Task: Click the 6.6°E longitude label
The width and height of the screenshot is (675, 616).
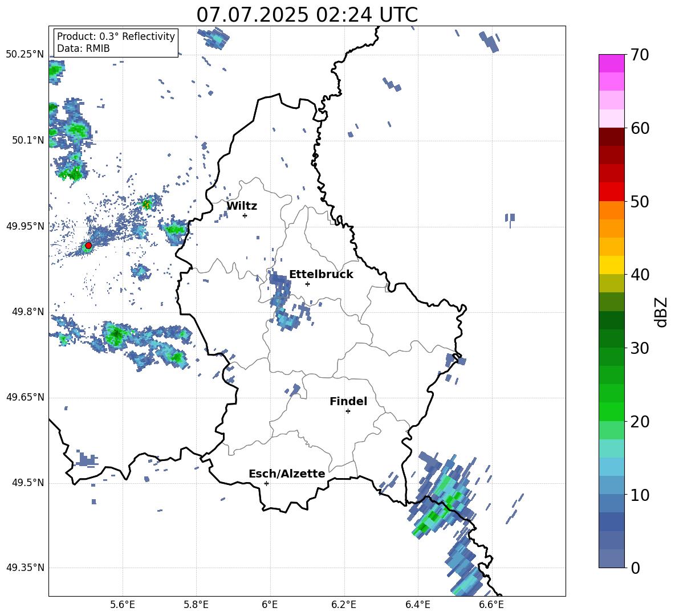Action: [x=491, y=605]
